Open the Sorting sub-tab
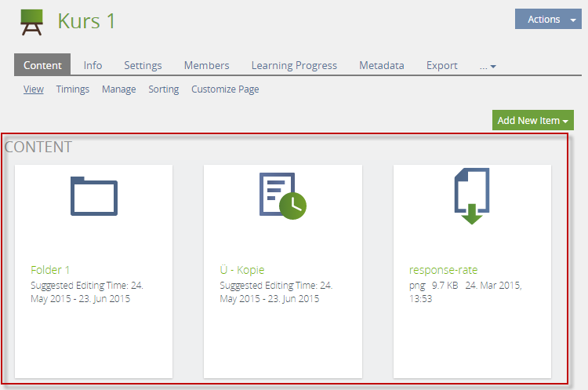The width and height of the screenshot is (588, 390). 163,89
